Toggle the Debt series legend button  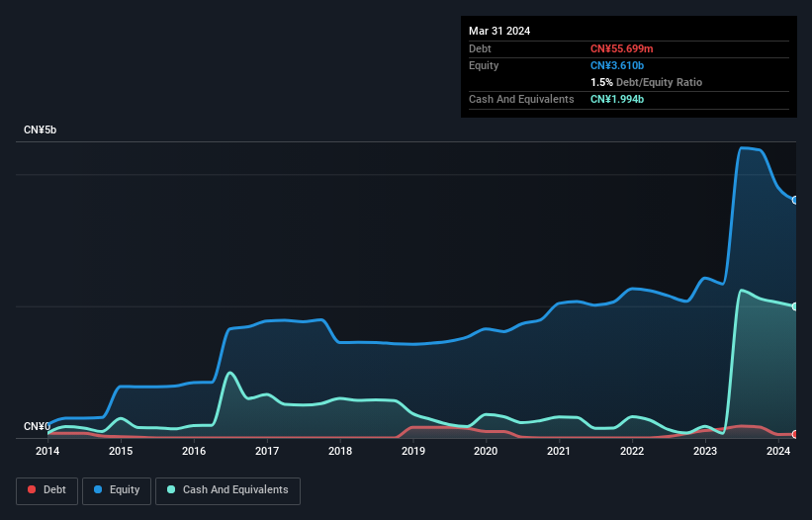pyautogui.click(x=47, y=490)
